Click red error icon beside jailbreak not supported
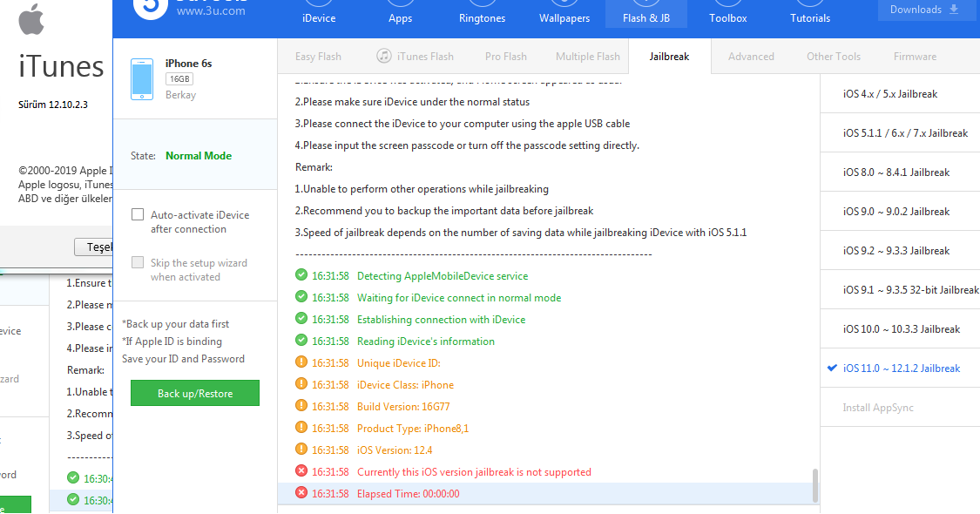Image resolution: width=980 pixels, height=514 pixels. (x=301, y=471)
